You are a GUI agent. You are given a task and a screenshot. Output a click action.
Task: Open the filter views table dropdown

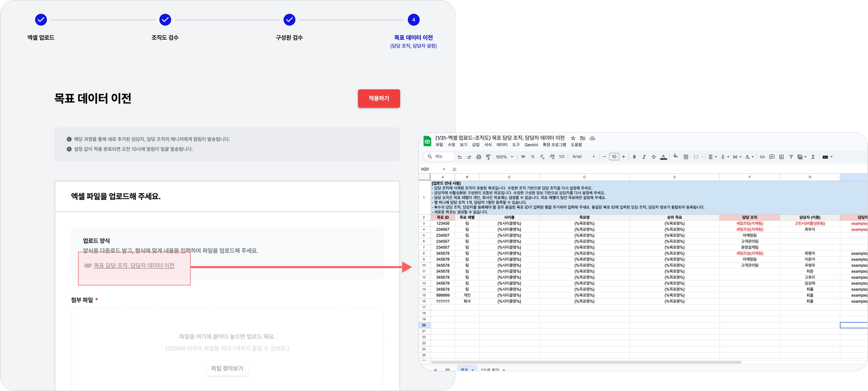(802, 157)
